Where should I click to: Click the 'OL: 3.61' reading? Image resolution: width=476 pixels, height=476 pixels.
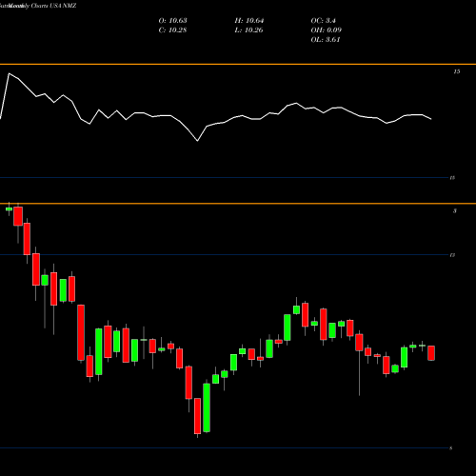(326, 40)
